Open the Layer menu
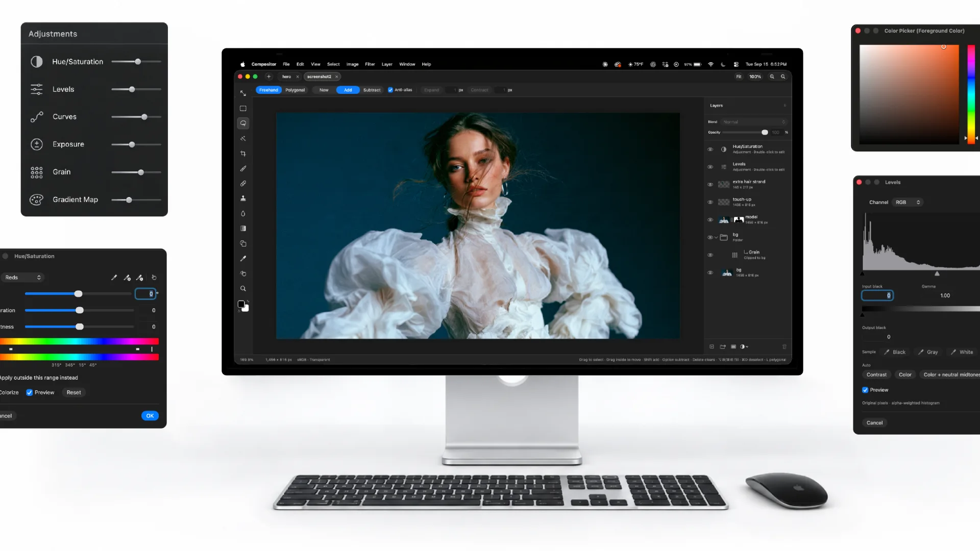 [x=387, y=64]
